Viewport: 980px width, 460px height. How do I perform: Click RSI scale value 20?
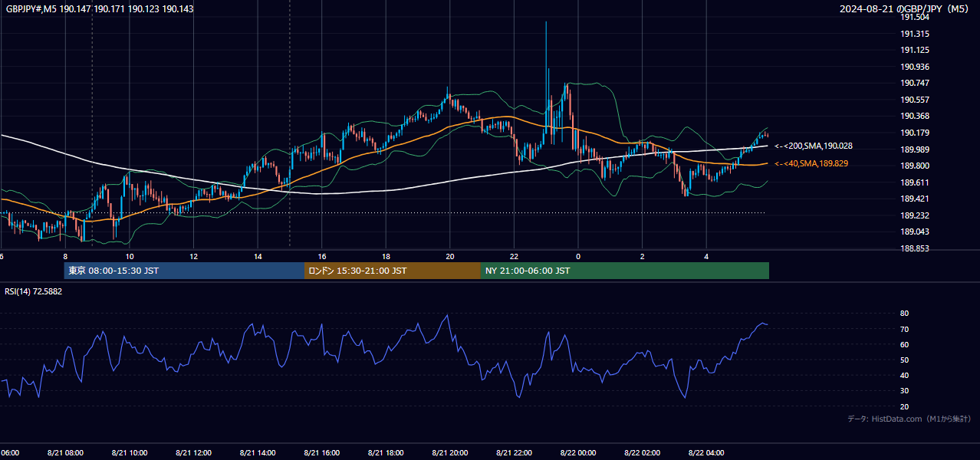[x=904, y=406]
